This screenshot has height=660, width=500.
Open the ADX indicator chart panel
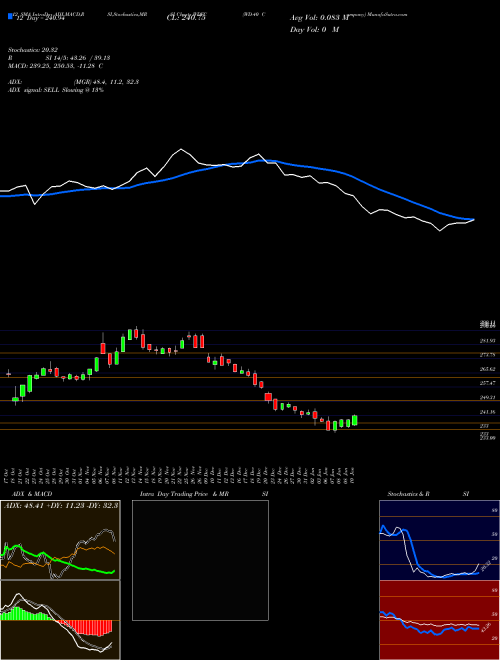tap(60, 540)
